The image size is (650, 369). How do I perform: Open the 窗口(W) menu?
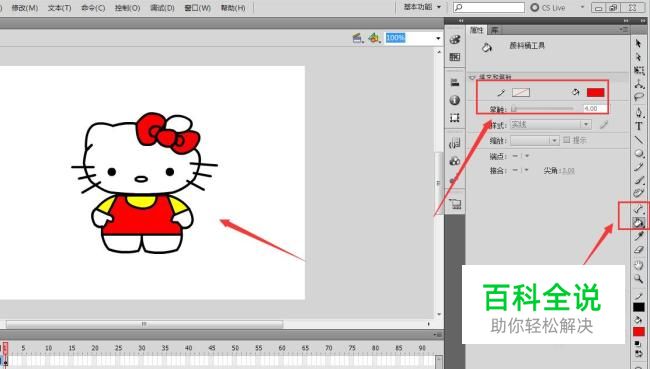(x=197, y=8)
